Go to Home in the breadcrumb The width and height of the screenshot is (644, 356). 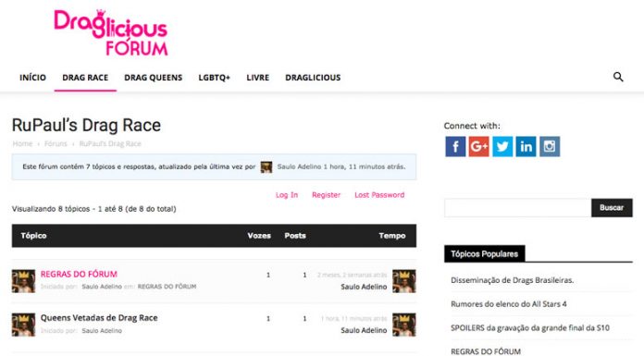point(22,143)
